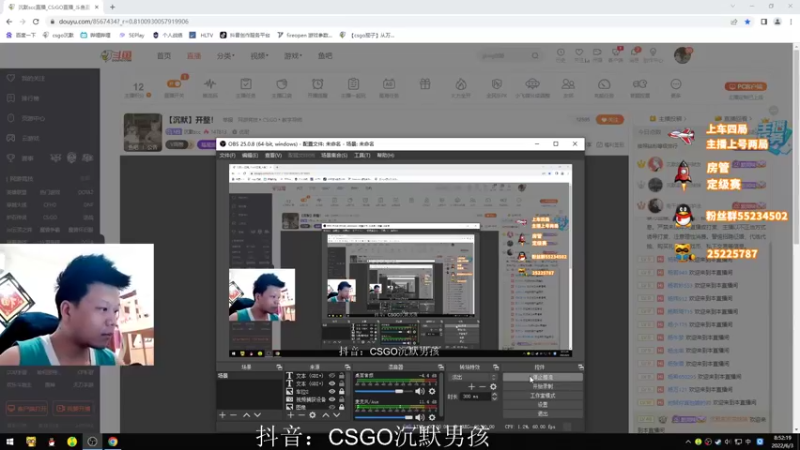This screenshot has width=800, height=450.
Task: Switch to OBS from the taskbar icon
Action: pos(92,441)
